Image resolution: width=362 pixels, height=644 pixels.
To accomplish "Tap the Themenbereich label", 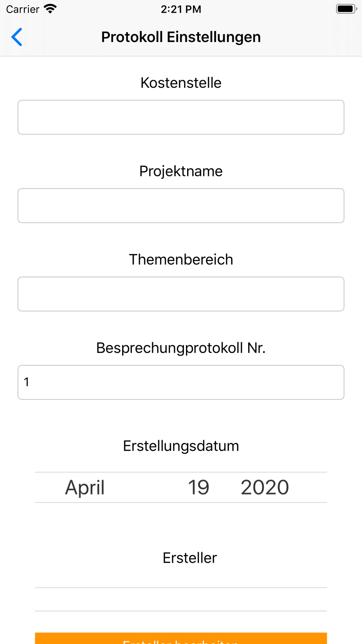I will pos(181,260).
